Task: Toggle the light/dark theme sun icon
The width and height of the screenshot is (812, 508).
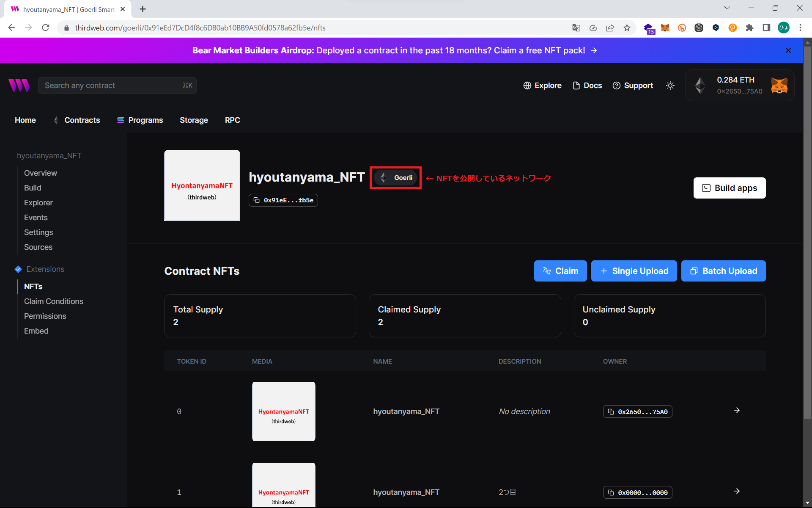Action: click(x=670, y=86)
